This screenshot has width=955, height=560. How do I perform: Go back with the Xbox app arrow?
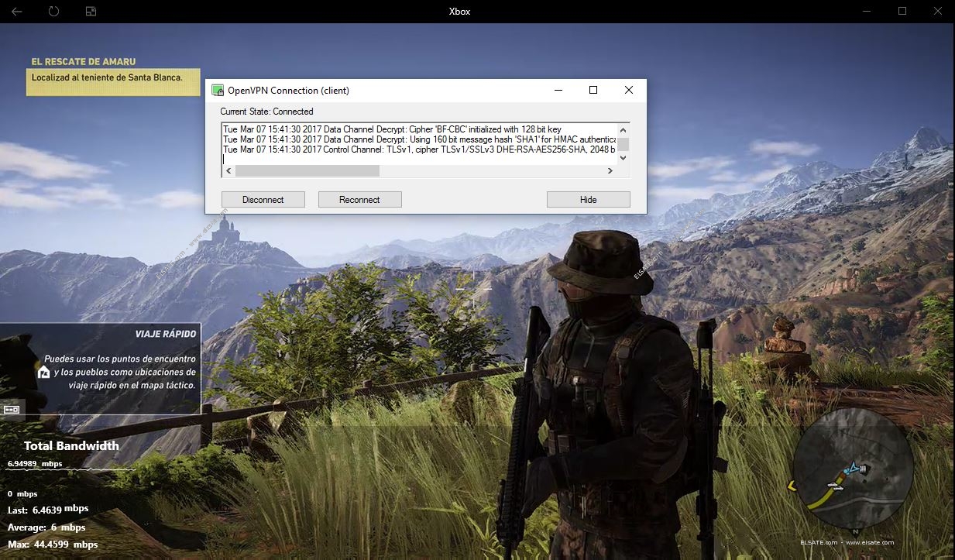pos(16,12)
